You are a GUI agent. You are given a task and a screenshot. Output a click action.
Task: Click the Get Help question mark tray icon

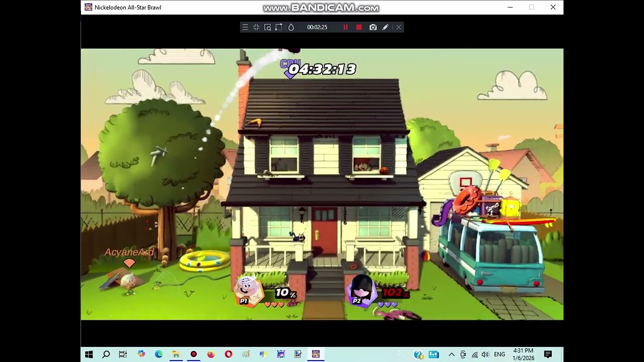click(418, 355)
